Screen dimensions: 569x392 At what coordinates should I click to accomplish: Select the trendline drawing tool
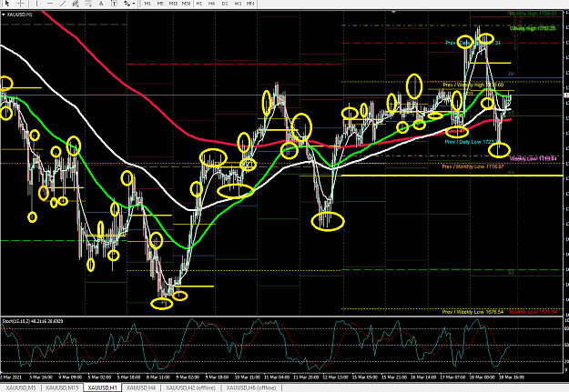pos(63,4)
